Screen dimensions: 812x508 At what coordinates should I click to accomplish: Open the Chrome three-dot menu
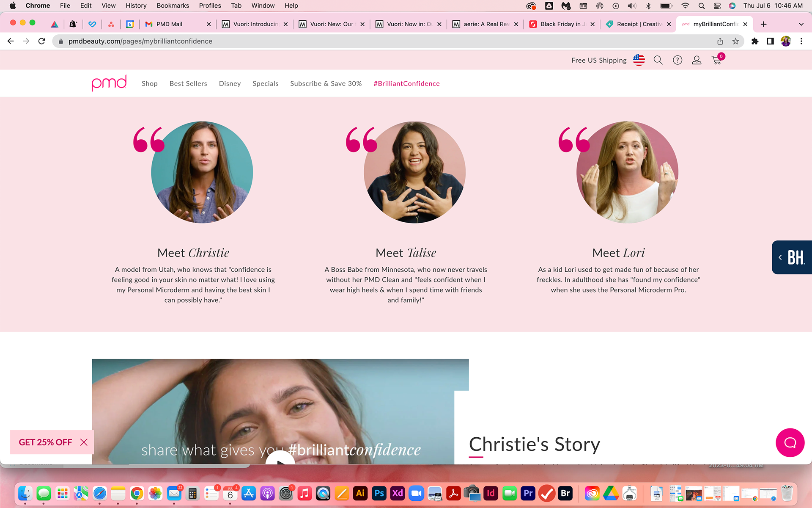tap(801, 41)
